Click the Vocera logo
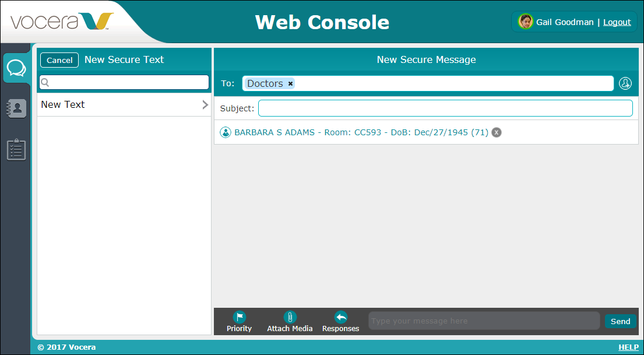Viewport: 644px width, 355px height. 62,22
